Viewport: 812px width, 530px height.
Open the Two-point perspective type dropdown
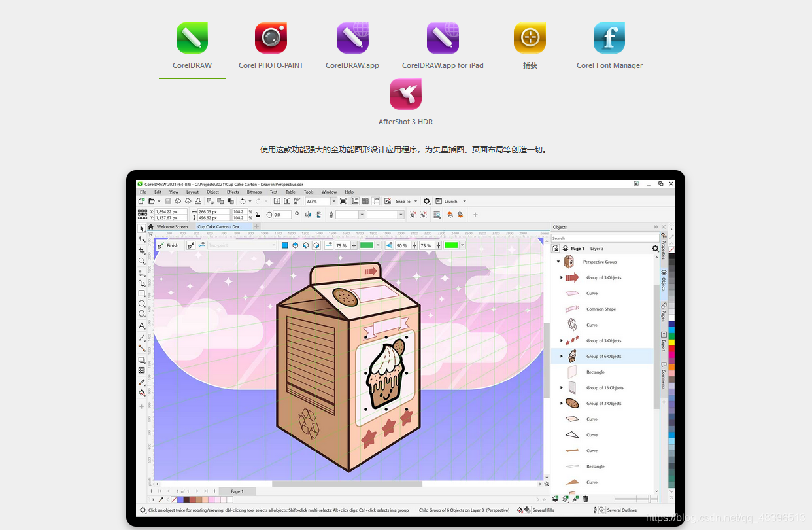coord(242,245)
